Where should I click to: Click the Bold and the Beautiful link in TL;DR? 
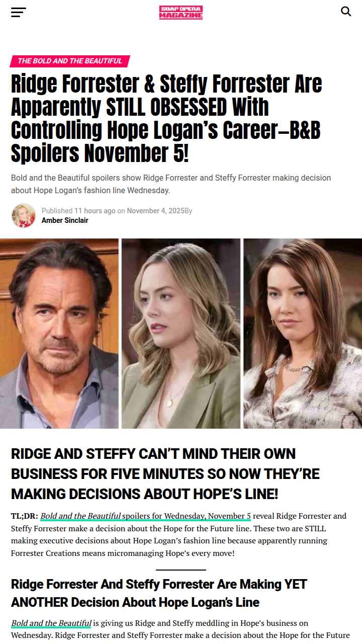pyautogui.click(x=80, y=516)
